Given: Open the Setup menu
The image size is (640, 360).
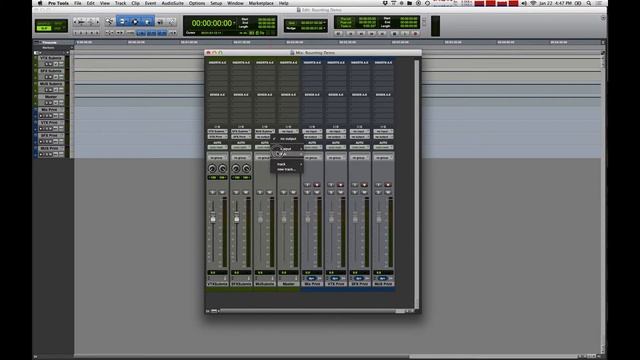Looking at the screenshot, I should (216, 3).
